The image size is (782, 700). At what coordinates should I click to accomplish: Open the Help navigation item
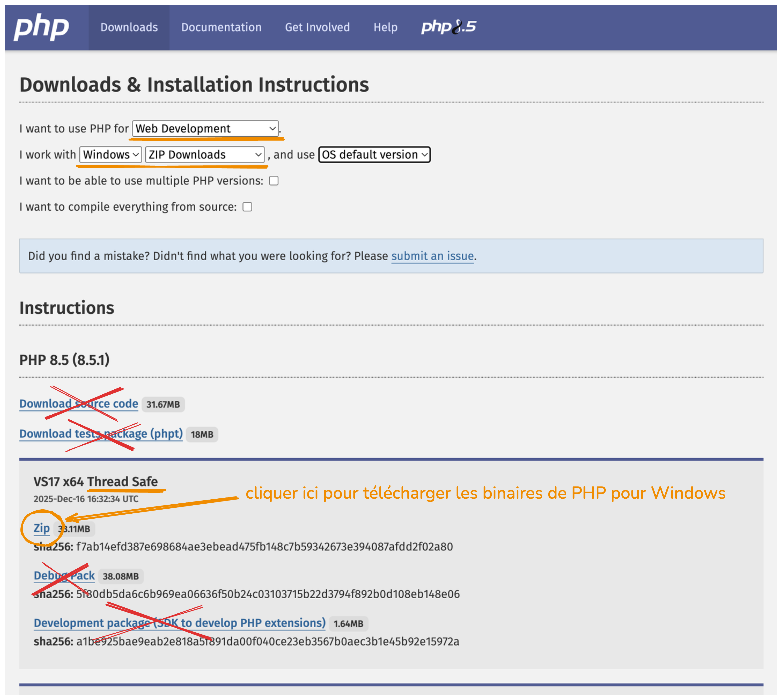(x=386, y=27)
